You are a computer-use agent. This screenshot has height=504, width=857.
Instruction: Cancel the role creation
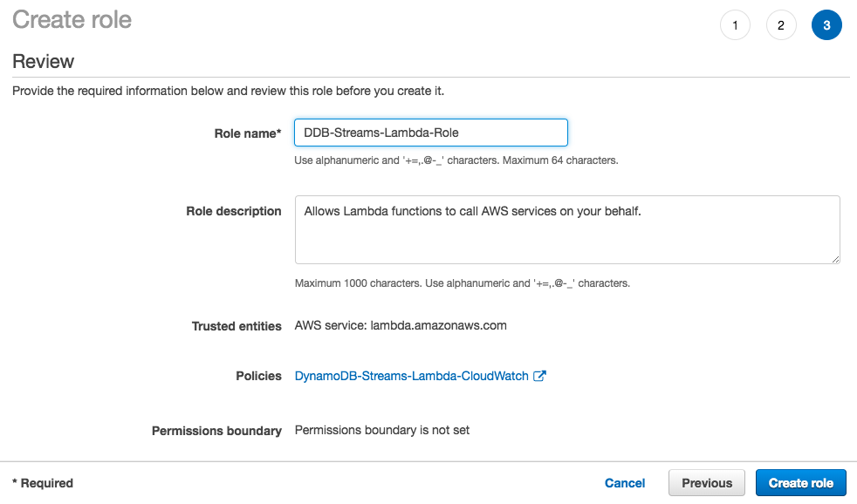pyautogui.click(x=625, y=483)
